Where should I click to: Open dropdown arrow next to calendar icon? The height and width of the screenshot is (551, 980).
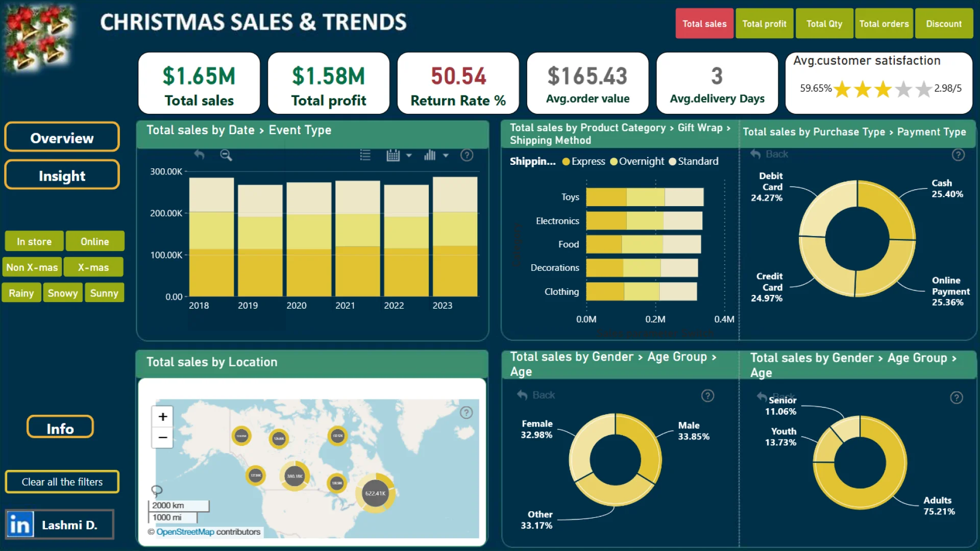pos(409,155)
